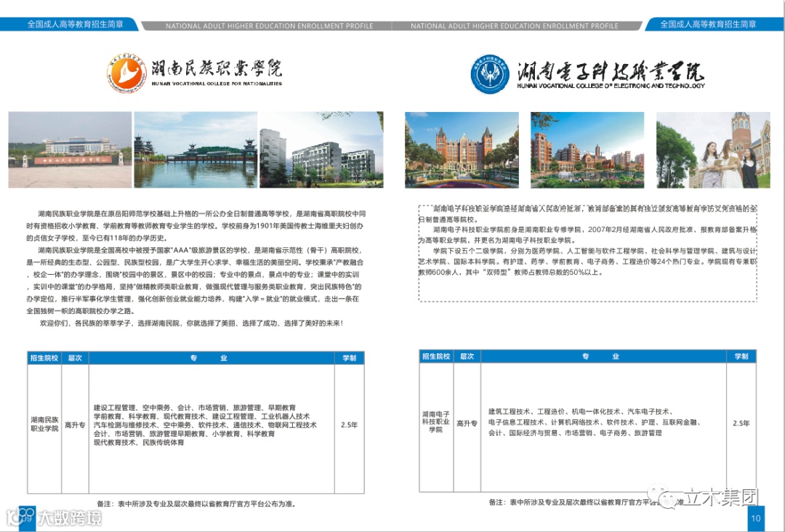Click the left page footnote 备注：表中所涉及专业及层次
The width and height of the screenshot is (785, 532).
click(198, 504)
